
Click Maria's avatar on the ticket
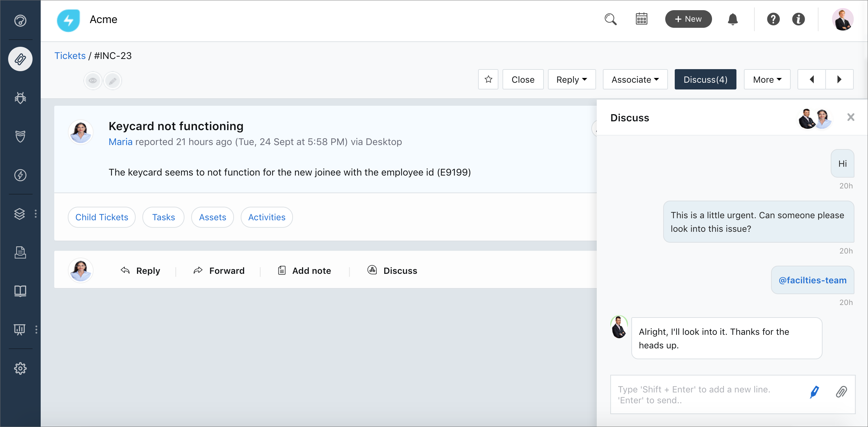pyautogui.click(x=81, y=132)
